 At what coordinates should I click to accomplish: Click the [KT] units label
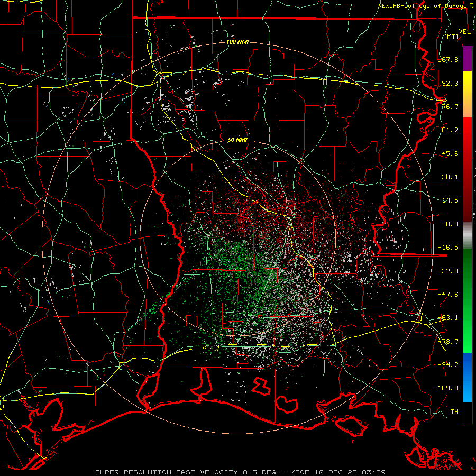[452, 36]
